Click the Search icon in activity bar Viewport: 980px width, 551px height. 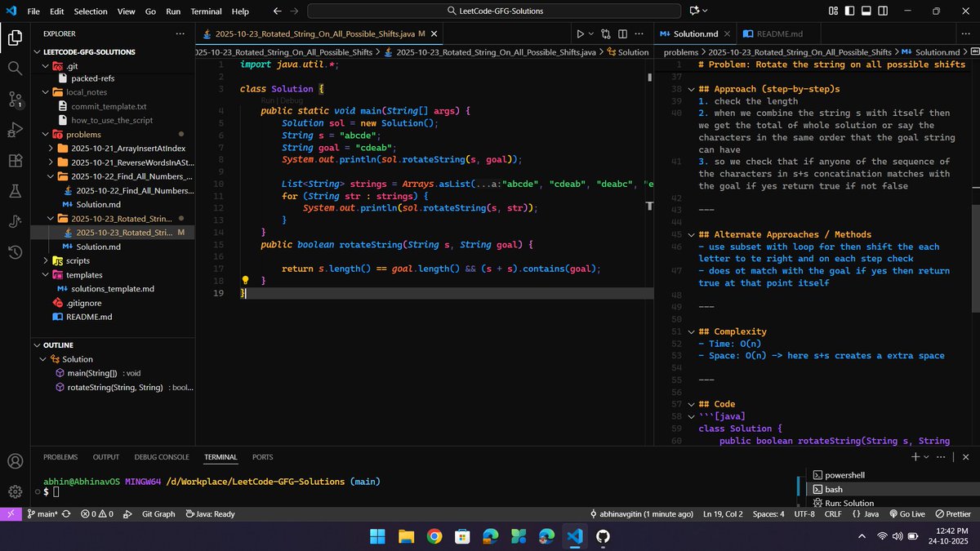[15, 69]
